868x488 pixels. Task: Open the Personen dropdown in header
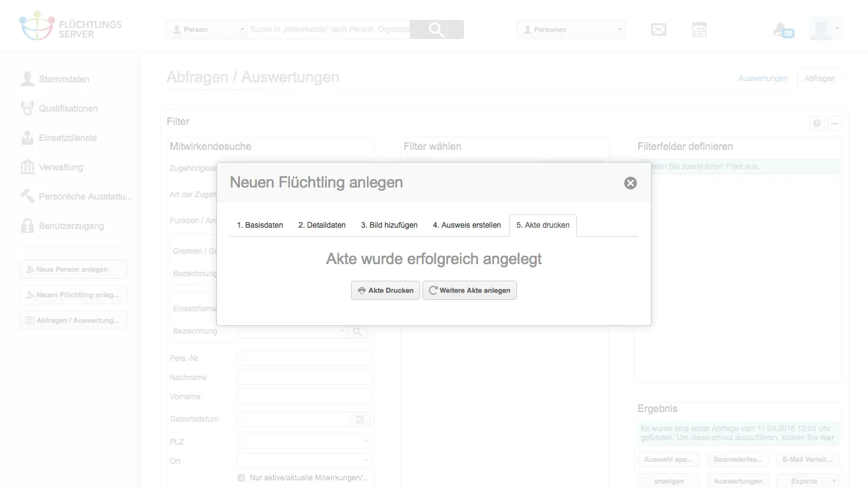[x=571, y=29]
